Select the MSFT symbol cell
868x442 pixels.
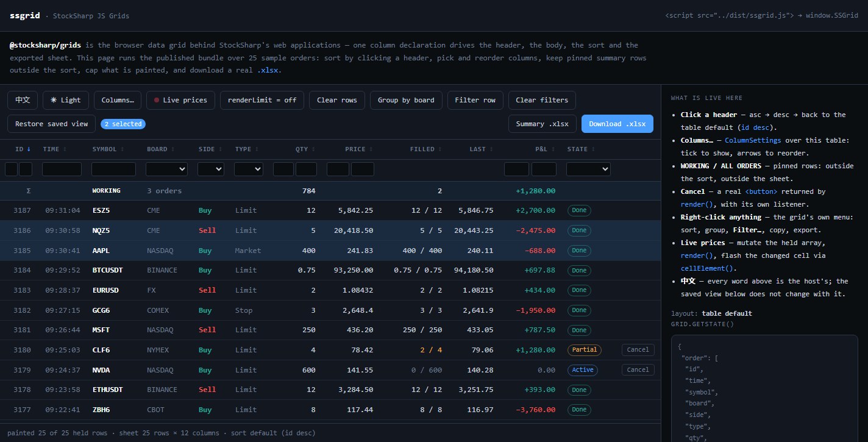click(x=101, y=330)
